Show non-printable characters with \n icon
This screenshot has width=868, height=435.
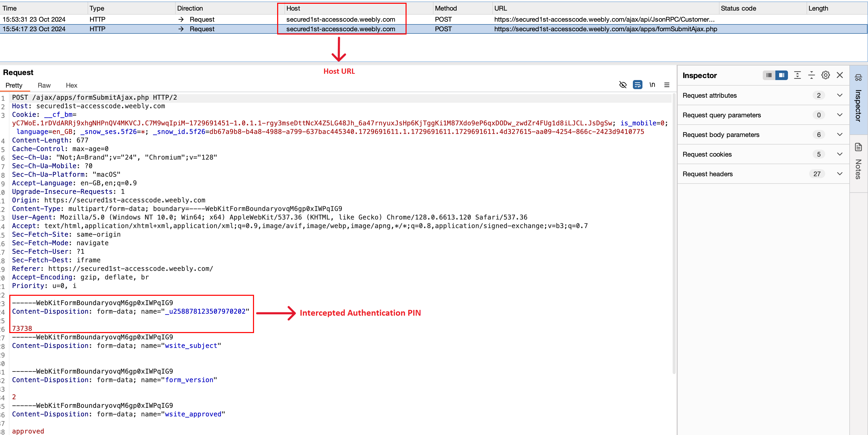652,85
